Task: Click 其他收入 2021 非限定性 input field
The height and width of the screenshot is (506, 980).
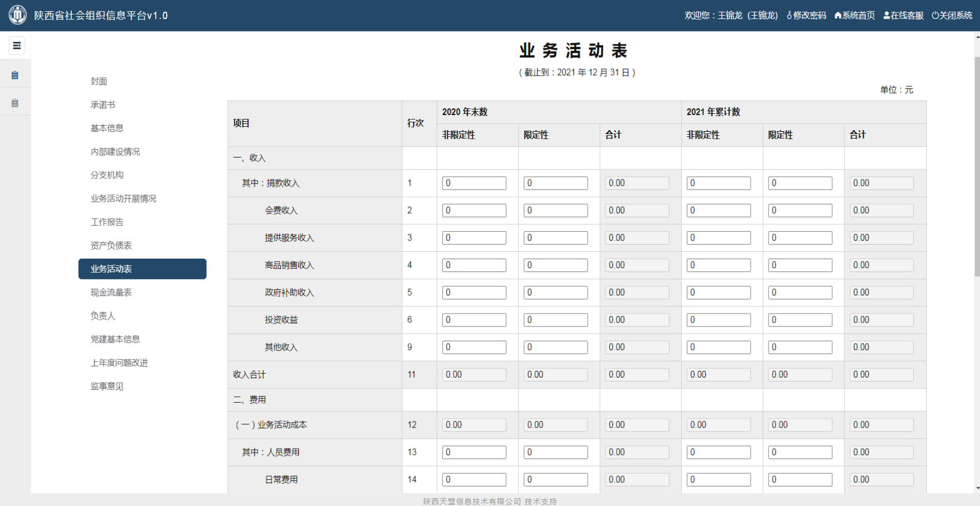Action: point(718,347)
